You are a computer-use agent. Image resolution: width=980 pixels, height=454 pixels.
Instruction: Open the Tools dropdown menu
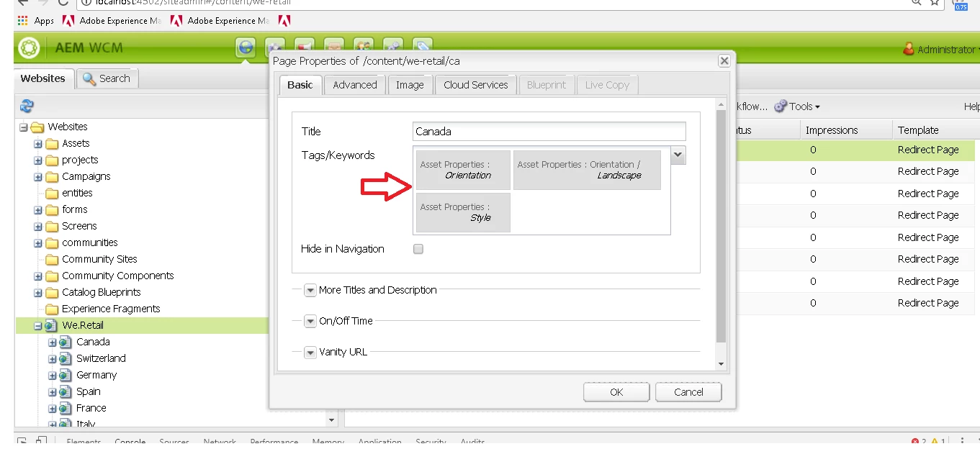(798, 106)
